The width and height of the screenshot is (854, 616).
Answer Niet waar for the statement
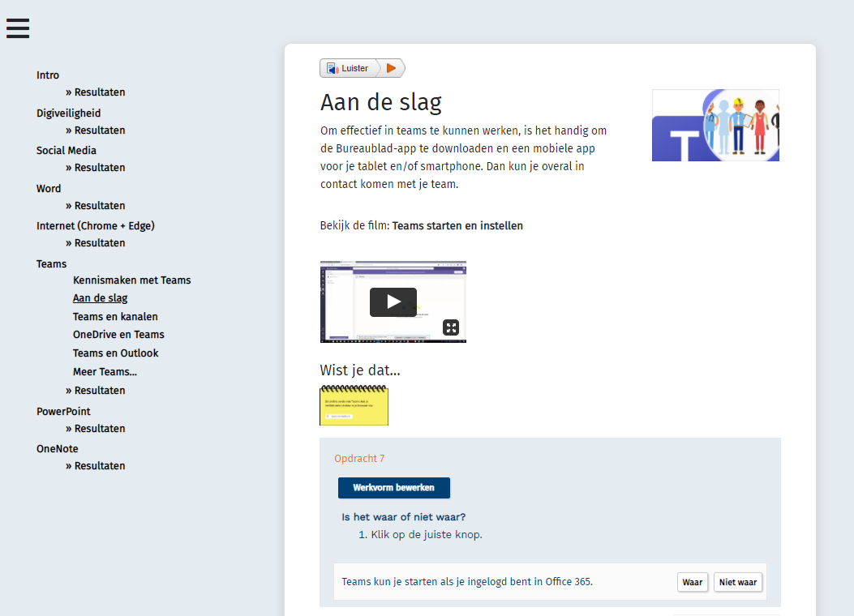pyautogui.click(x=737, y=582)
